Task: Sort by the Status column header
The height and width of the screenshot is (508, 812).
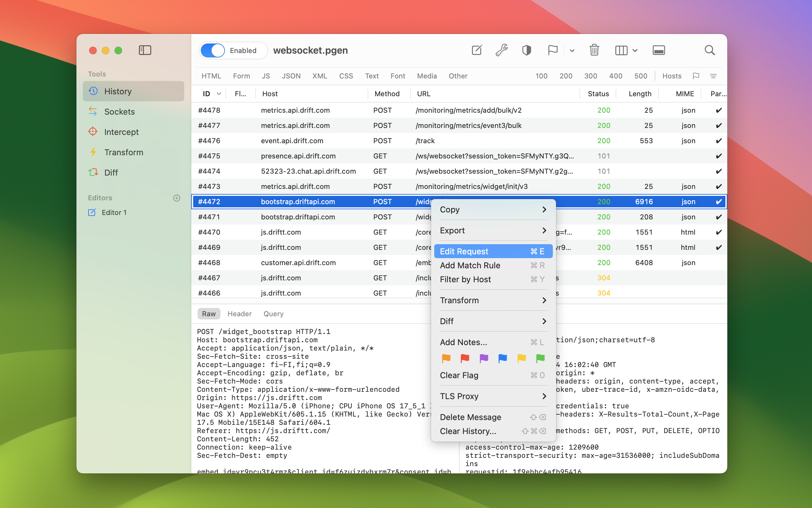Action: 598,94
